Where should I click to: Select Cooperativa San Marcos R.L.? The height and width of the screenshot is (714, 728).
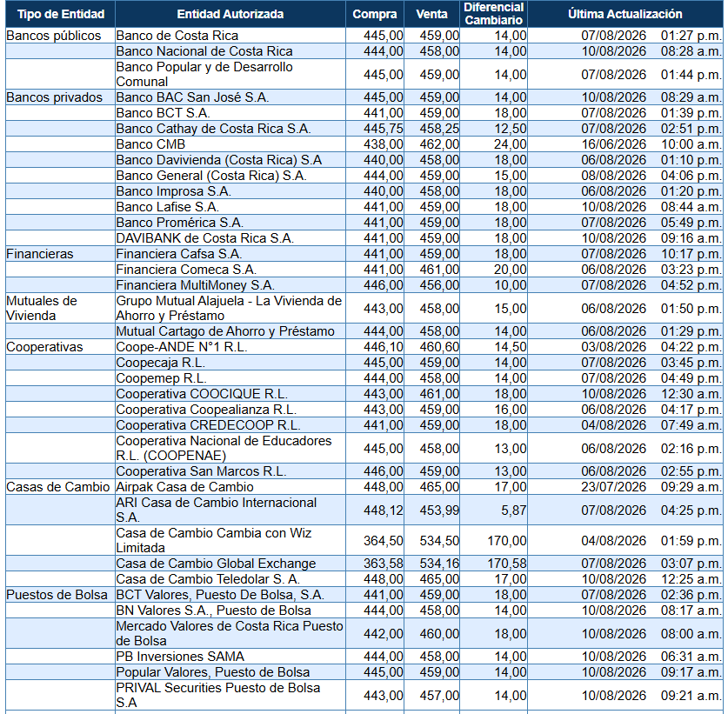[201, 471]
